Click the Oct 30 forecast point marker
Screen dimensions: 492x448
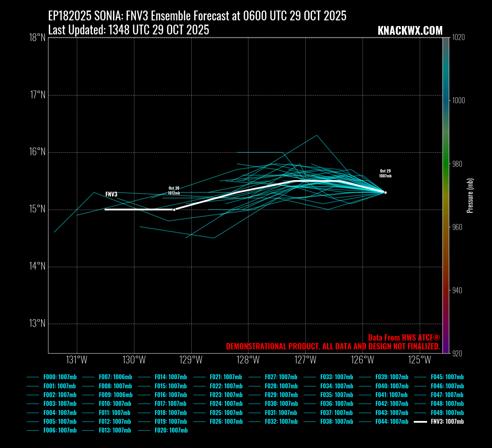click(174, 210)
